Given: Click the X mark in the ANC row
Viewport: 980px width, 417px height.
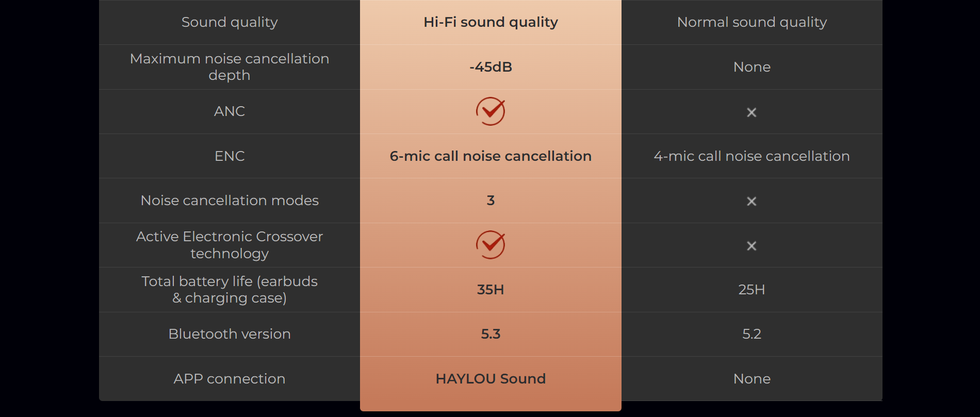Looking at the screenshot, I should [x=752, y=112].
